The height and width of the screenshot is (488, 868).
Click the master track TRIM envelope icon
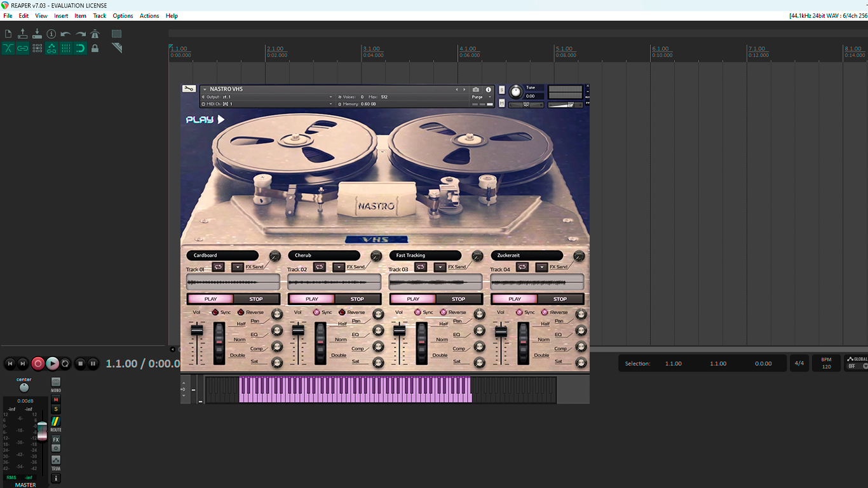(56, 459)
